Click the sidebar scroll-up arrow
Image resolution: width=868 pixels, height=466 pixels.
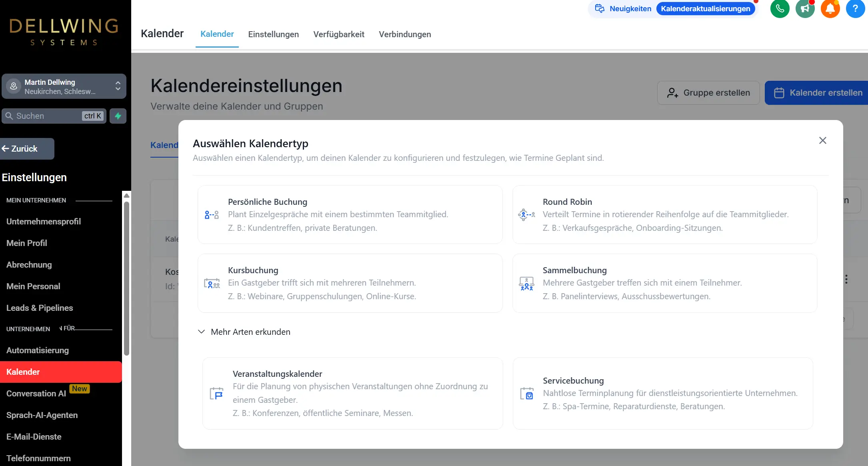126,196
